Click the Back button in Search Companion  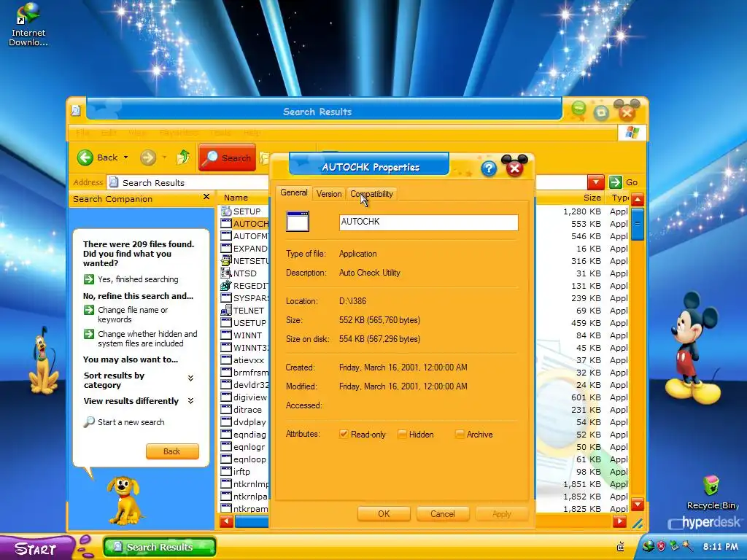[x=172, y=451]
